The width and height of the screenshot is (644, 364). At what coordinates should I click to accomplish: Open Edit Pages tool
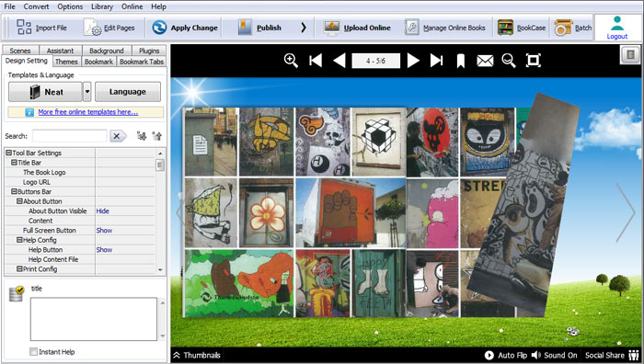109,28
